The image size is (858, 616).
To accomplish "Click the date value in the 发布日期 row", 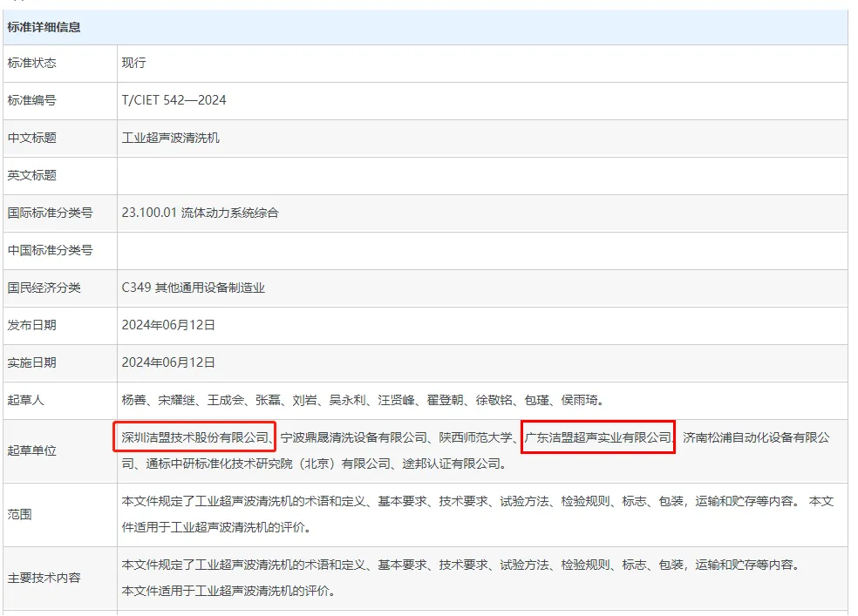I will 168,325.
